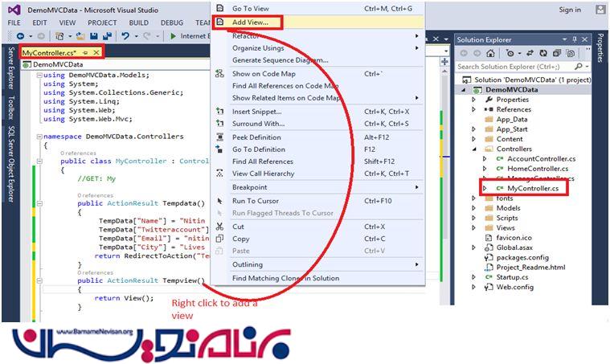
Task: Click the Open File folder icon
Action: point(80,36)
